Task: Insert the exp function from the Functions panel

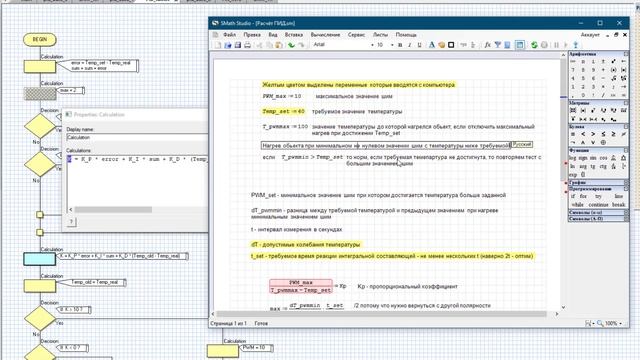Action: (x=573, y=174)
